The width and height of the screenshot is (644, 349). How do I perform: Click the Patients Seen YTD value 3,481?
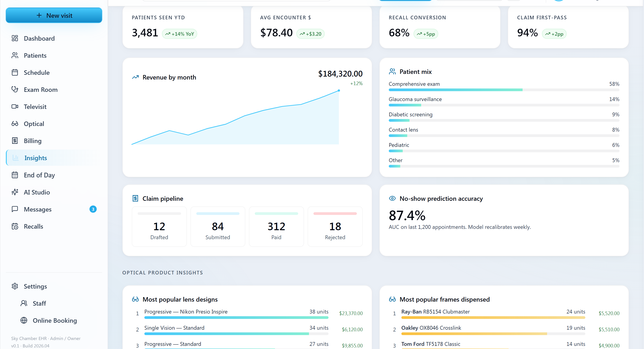click(145, 33)
